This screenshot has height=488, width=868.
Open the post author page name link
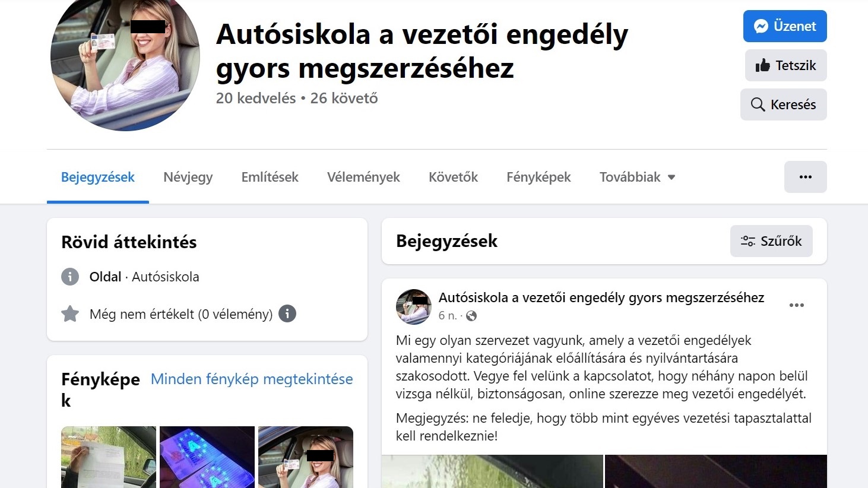[x=601, y=297]
